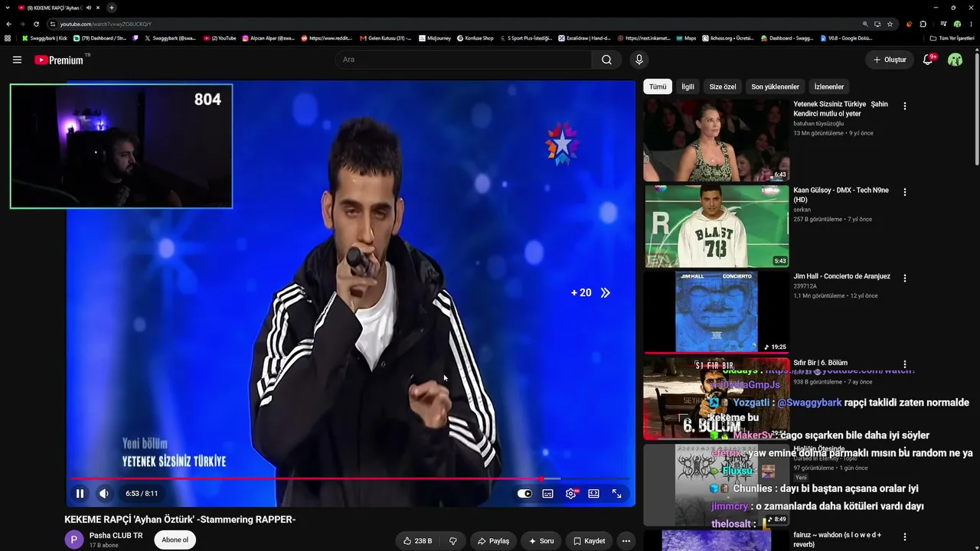This screenshot has width=980, height=551.
Task: Turn on subtitles for the video
Action: (548, 494)
